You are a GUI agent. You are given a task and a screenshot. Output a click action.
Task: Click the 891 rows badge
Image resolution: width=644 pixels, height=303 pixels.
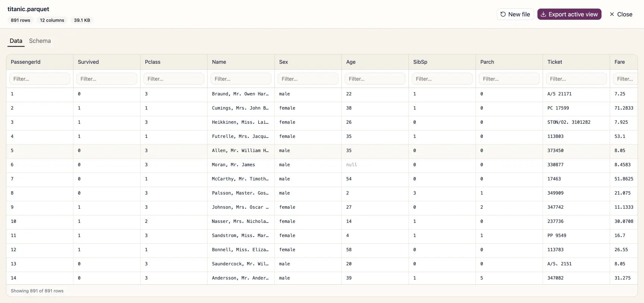click(x=20, y=20)
